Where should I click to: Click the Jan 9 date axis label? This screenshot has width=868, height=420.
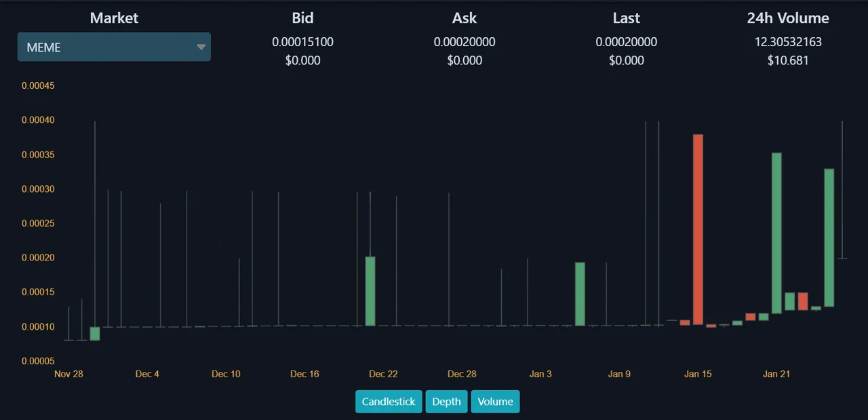619,374
